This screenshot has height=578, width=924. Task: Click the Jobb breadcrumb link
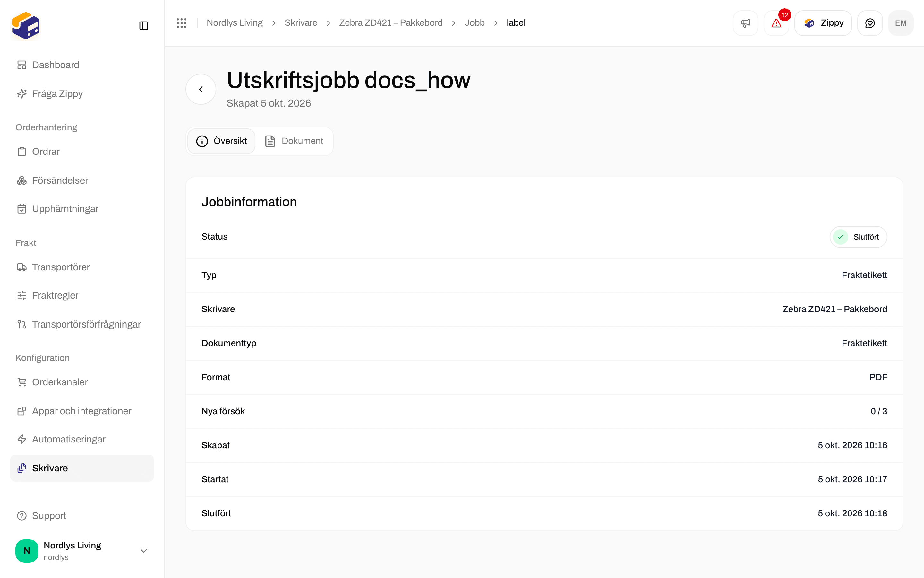point(475,23)
